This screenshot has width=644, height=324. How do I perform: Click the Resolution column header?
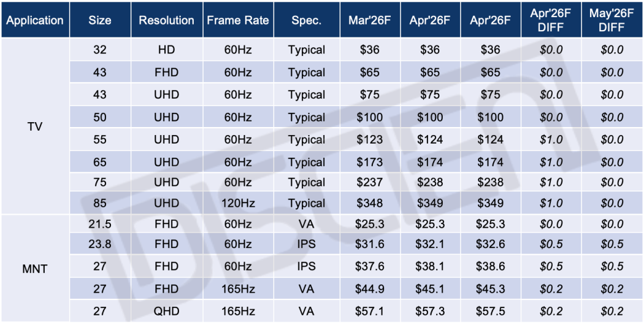166,20
